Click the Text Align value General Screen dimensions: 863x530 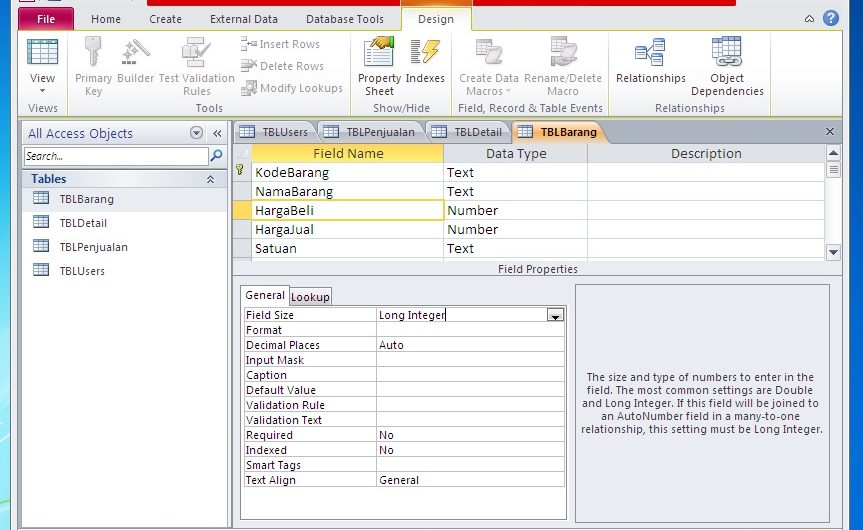471,480
